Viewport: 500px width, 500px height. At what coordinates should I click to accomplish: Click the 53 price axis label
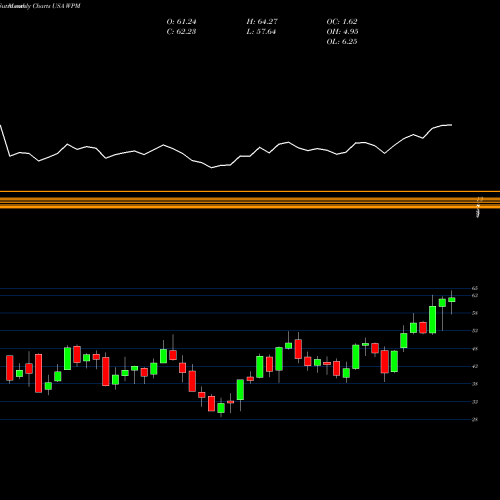(475, 331)
